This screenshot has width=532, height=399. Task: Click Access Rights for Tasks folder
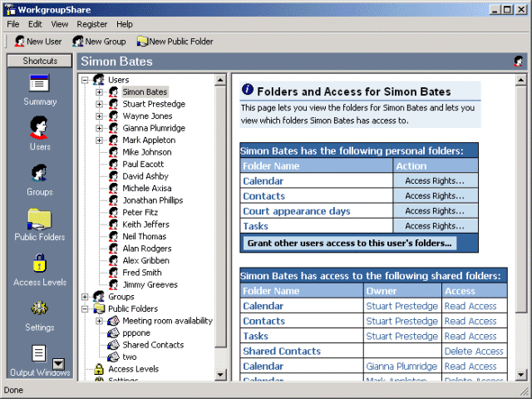click(x=435, y=226)
